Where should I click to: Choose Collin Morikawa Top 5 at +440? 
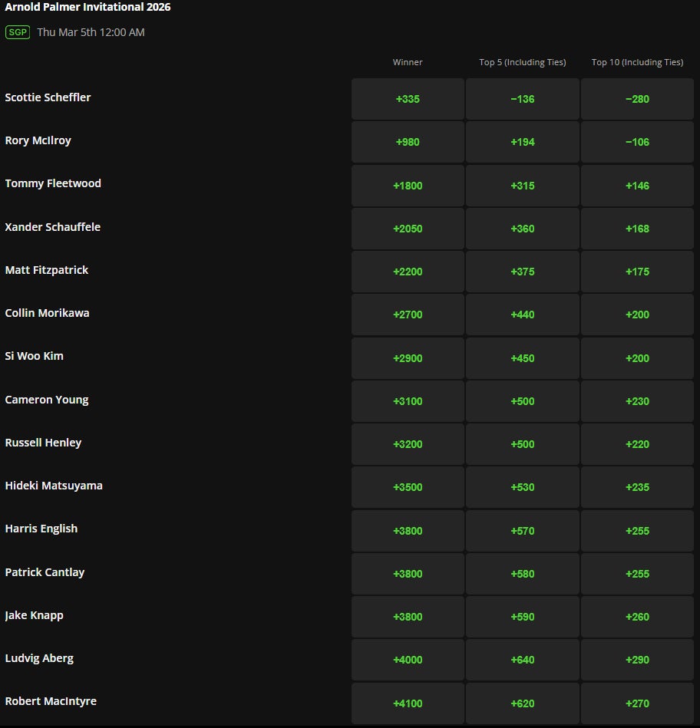pyautogui.click(x=522, y=315)
